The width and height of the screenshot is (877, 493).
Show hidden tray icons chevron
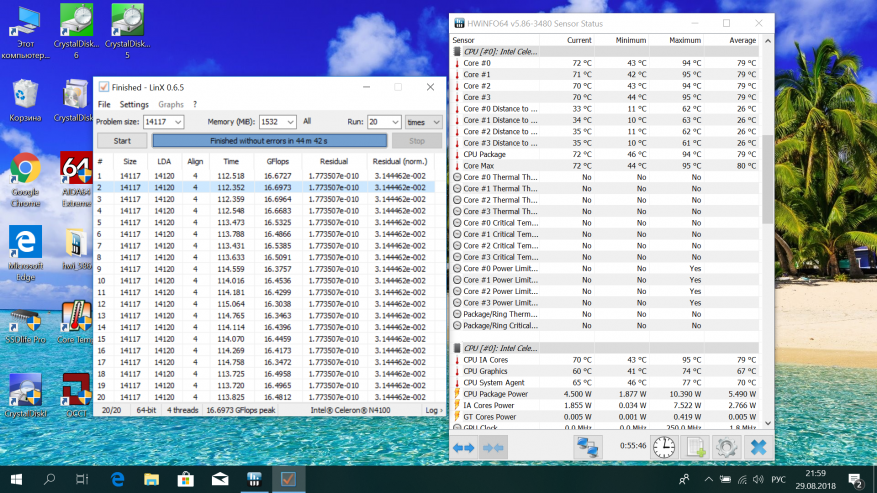[x=708, y=480]
